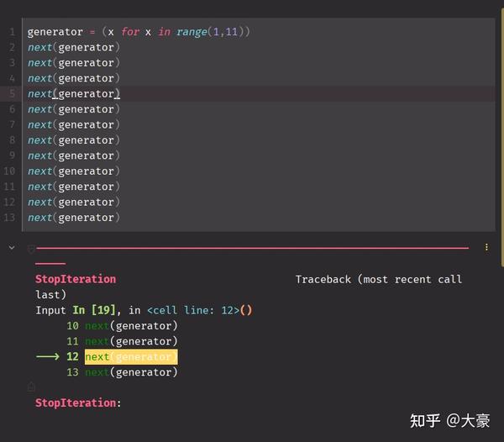Image resolution: width=504 pixels, height=442 pixels.
Task: Click line 11 next(generator) in the editor
Action: pyautogui.click(x=74, y=187)
